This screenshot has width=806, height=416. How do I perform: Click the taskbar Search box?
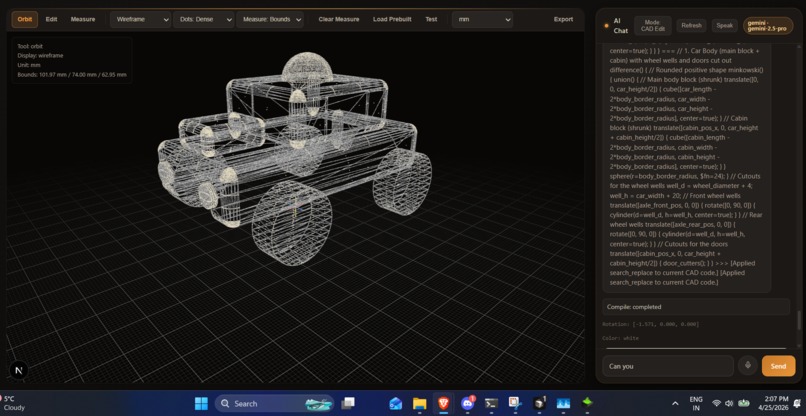pyautogui.click(x=274, y=404)
